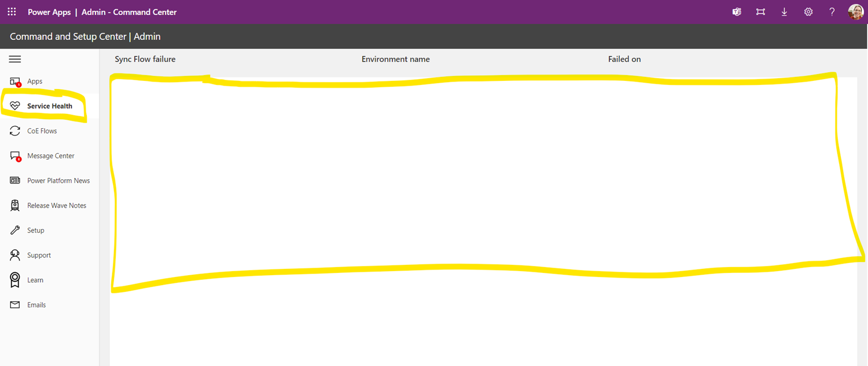The height and width of the screenshot is (366, 868).
Task: Open the Microsoft Teams icon in the header
Action: click(x=736, y=12)
